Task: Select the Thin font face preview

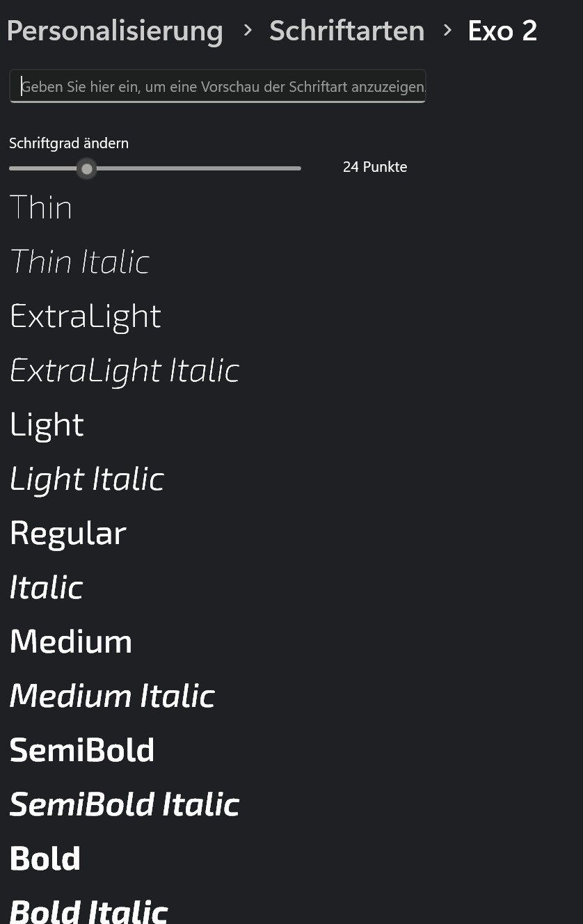Action: pos(40,207)
